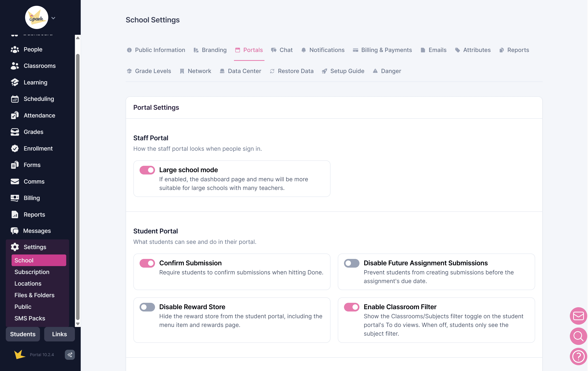Go to the Danger tab

coord(387,71)
